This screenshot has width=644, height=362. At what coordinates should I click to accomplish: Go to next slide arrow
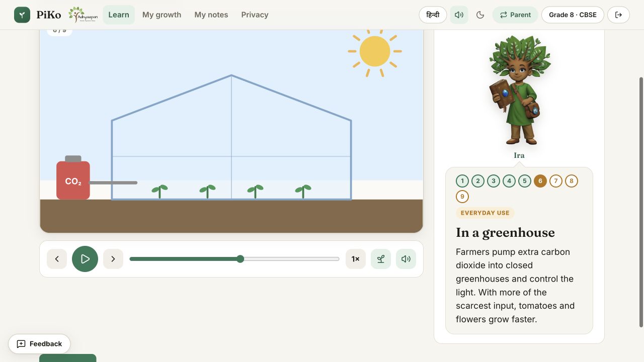pyautogui.click(x=113, y=259)
